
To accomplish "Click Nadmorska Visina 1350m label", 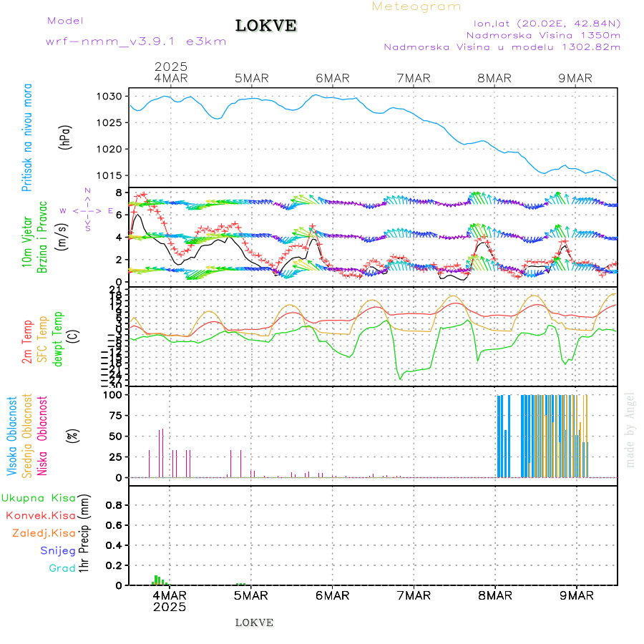I will click(543, 34).
